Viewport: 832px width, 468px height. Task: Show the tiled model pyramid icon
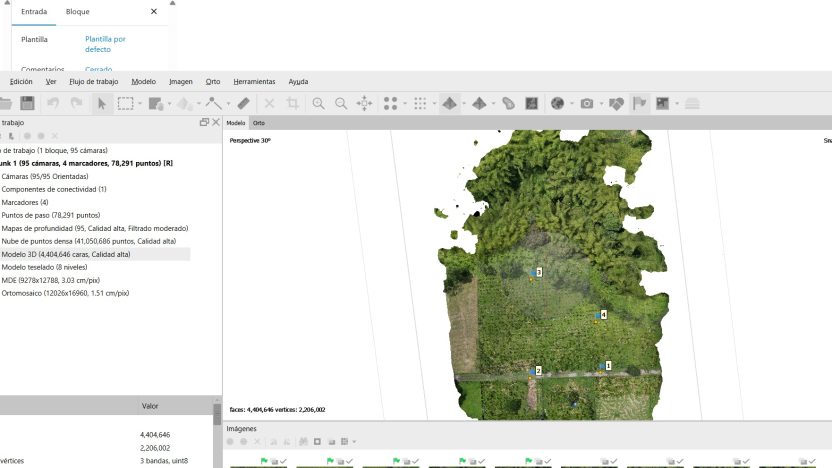479,103
